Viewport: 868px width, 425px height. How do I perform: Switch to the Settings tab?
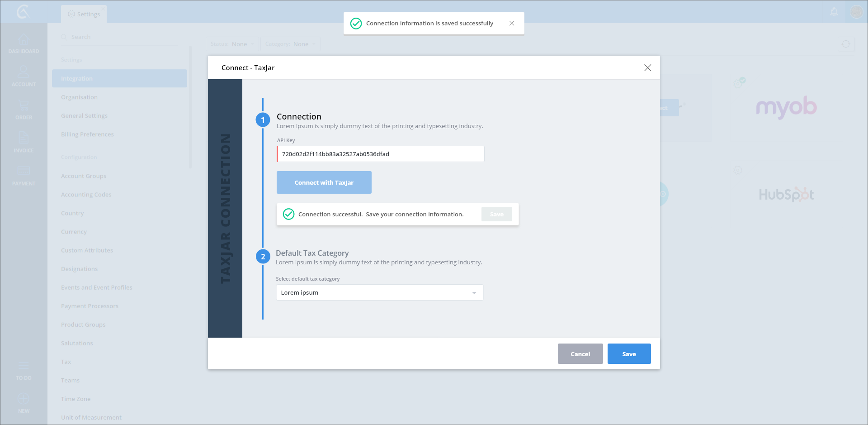(x=84, y=14)
